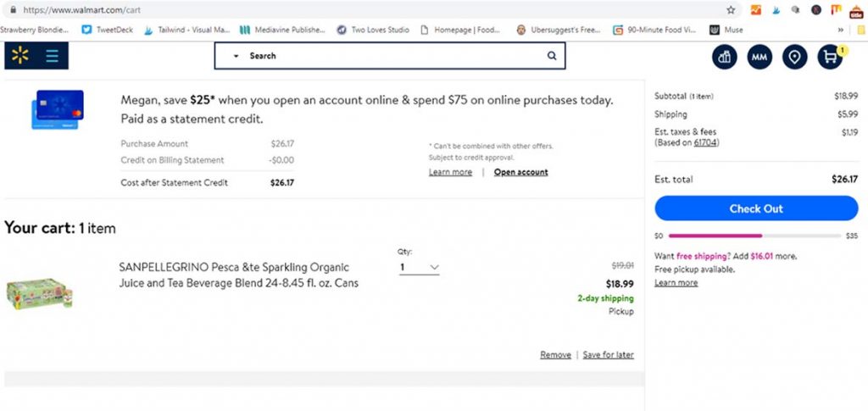Click Save for later link
Screen dimensions: 868x411
click(x=609, y=355)
